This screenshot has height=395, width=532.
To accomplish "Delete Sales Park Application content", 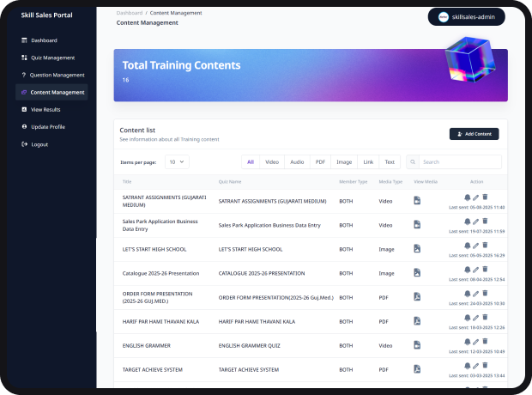I will tap(485, 221).
